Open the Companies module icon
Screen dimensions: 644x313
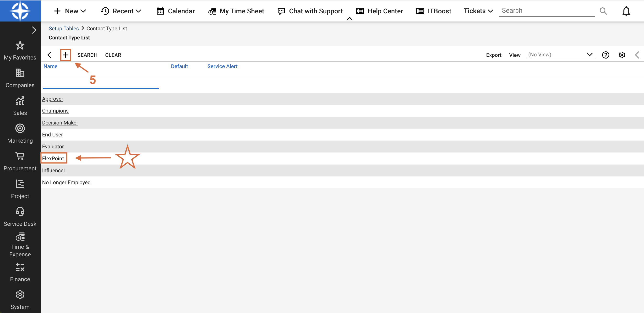coord(20,73)
